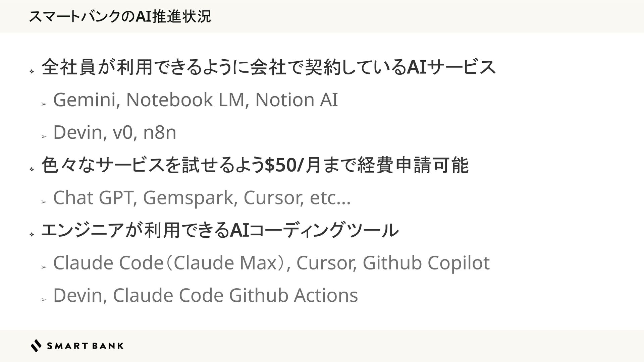The height and width of the screenshot is (362, 644).
Task: Click the text 経費申請可能
Action: [413, 165]
